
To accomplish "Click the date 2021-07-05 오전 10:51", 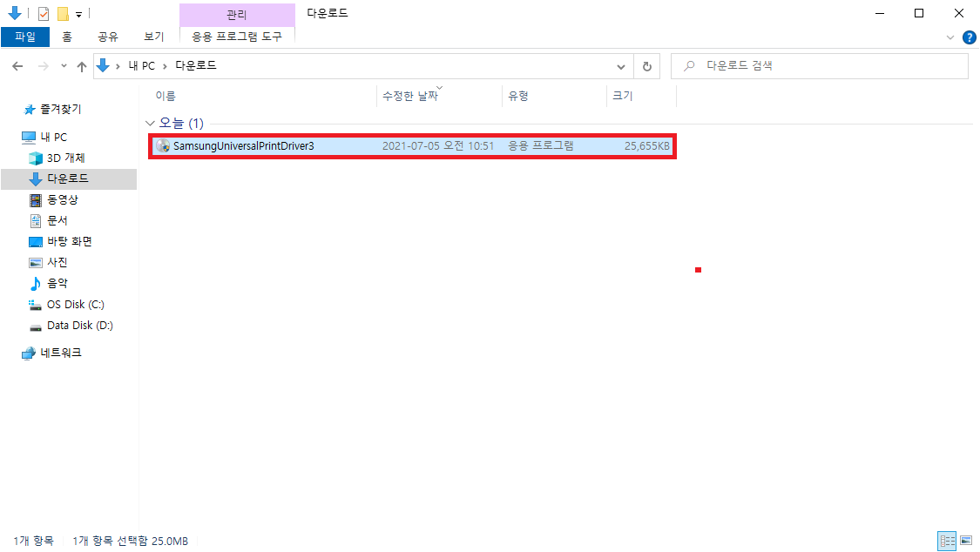I will (x=438, y=146).
